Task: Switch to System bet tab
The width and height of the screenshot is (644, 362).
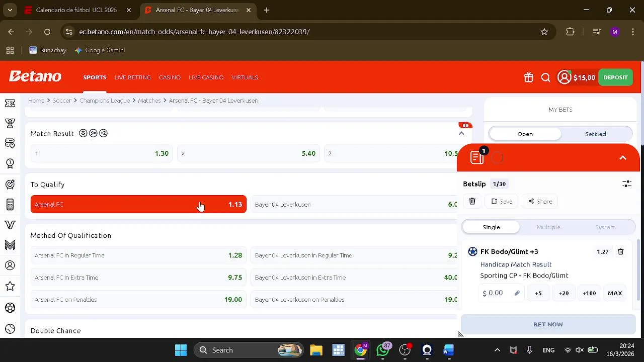Action: (605, 227)
